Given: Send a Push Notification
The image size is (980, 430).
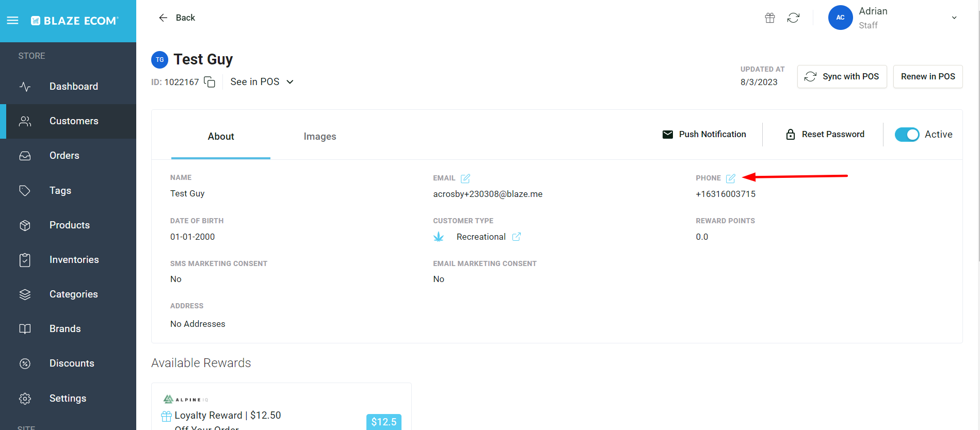Looking at the screenshot, I should pyautogui.click(x=704, y=135).
